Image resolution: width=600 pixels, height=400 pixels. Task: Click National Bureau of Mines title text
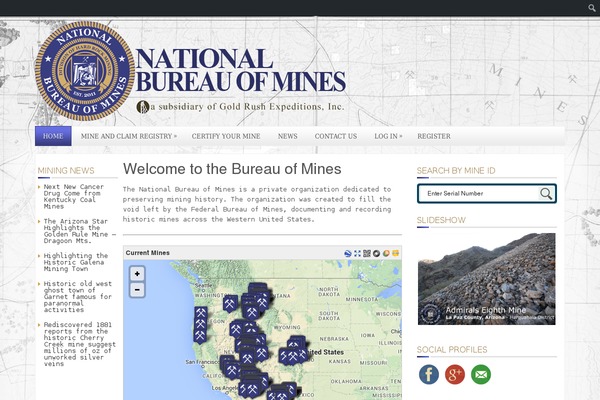(241, 70)
